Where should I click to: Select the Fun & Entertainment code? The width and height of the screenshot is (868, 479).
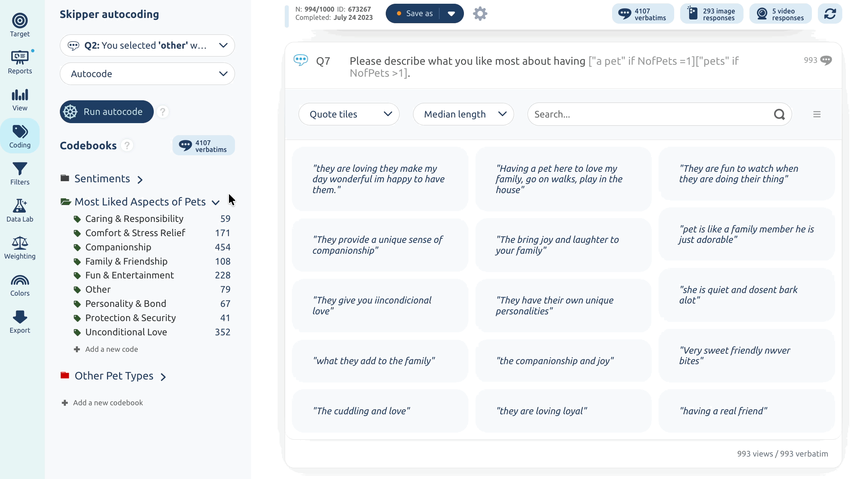tap(152, 275)
